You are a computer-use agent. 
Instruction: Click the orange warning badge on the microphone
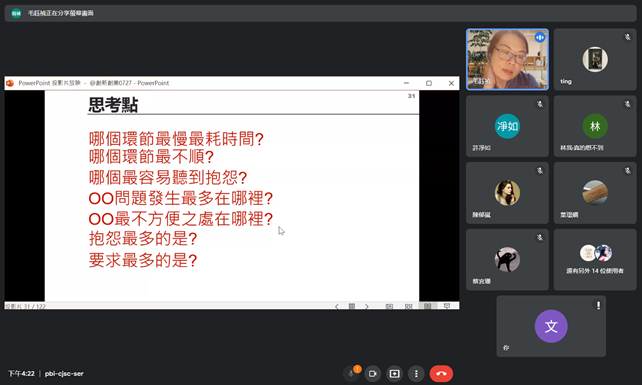click(x=357, y=369)
